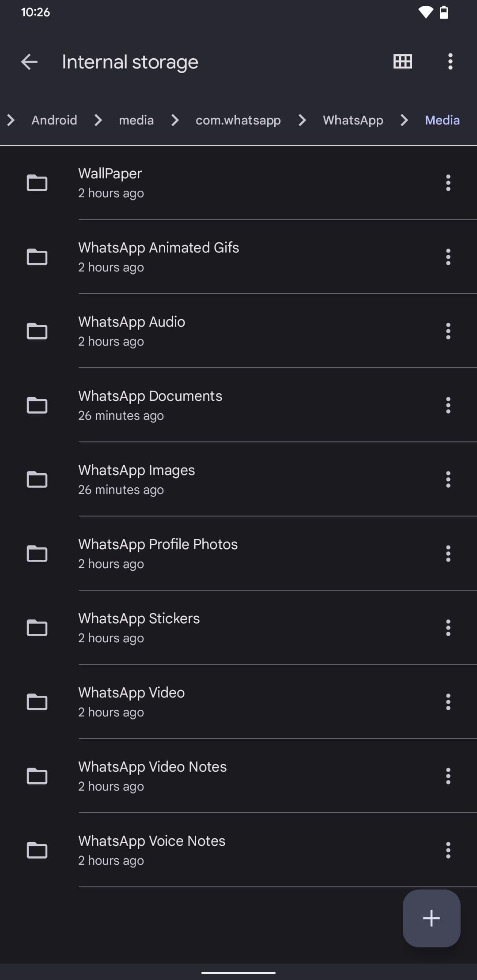Click the leading breadcrumb chevron
477x980 pixels.
(x=11, y=120)
